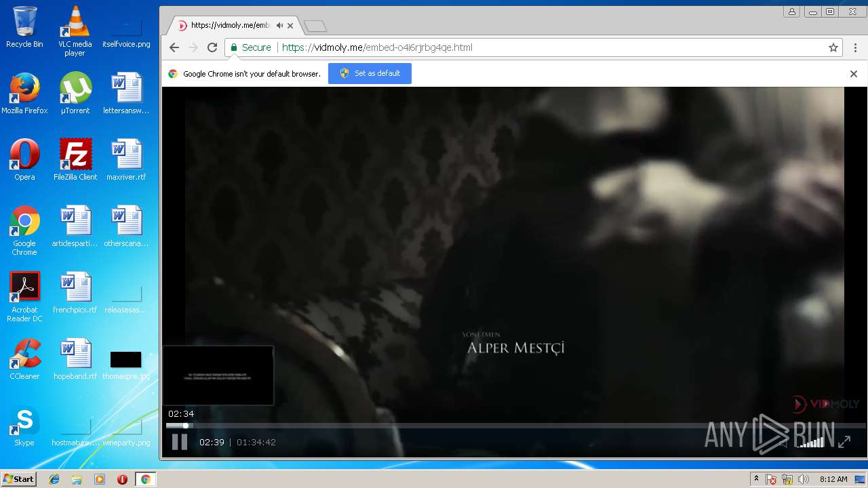This screenshot has height=488, width=868.
Task: Go back in Chrome
Action: click(174, 47)
